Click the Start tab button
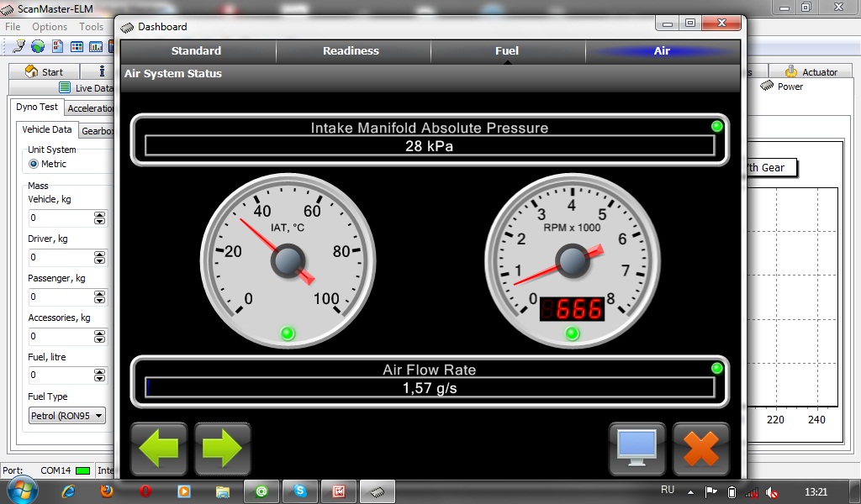861x504 pixels. click(45, 72)
